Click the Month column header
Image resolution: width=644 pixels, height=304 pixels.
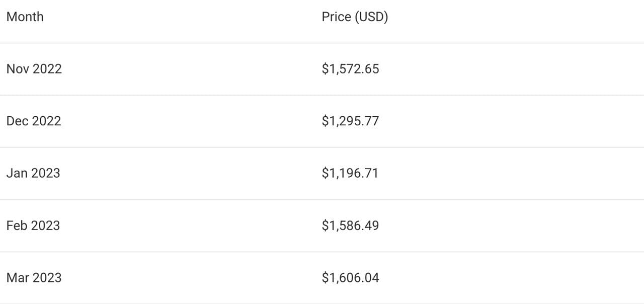[25, 17]
